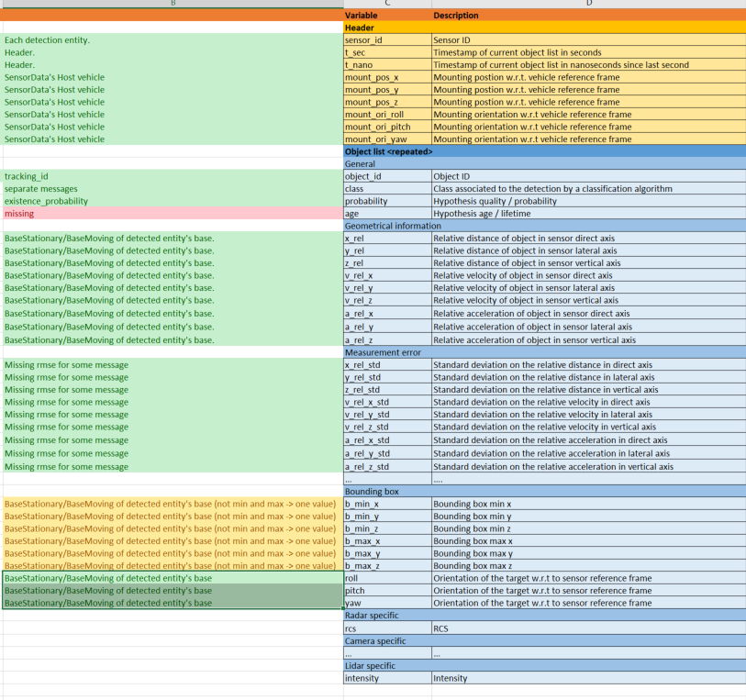
Task: Click the 'Bounding box max x' description cell
Action: pos(589,540)
